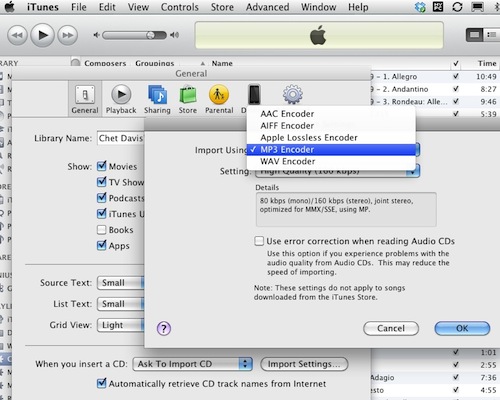
Task: Toggle the Podcasts checkbox
Action: coord(101,198)
